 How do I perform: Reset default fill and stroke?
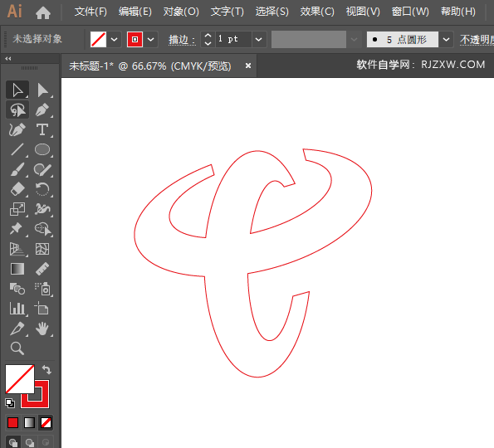[10, 403]
